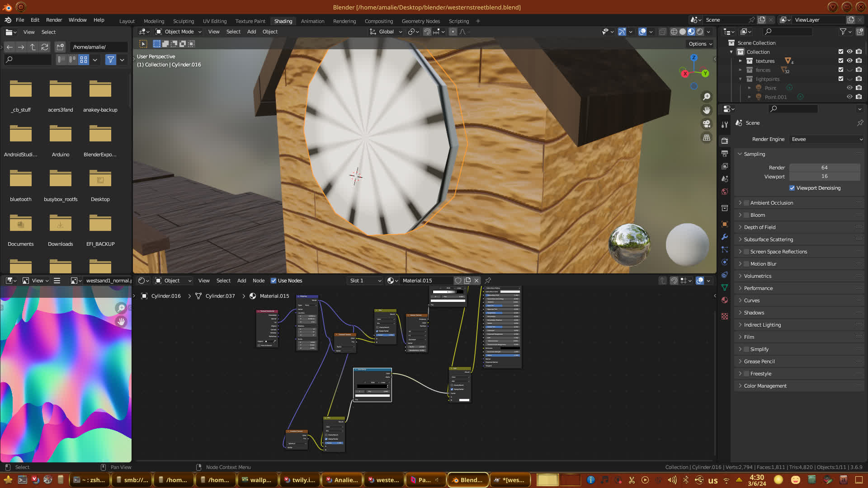
Task: Toggle the Use Nodes checkbox
Action: pyautogui.click(x=274, y=281)
